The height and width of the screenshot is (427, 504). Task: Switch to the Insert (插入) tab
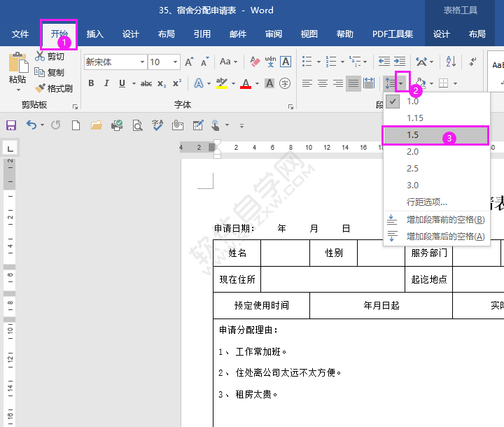pyautogui.click(x=94, y=34)
